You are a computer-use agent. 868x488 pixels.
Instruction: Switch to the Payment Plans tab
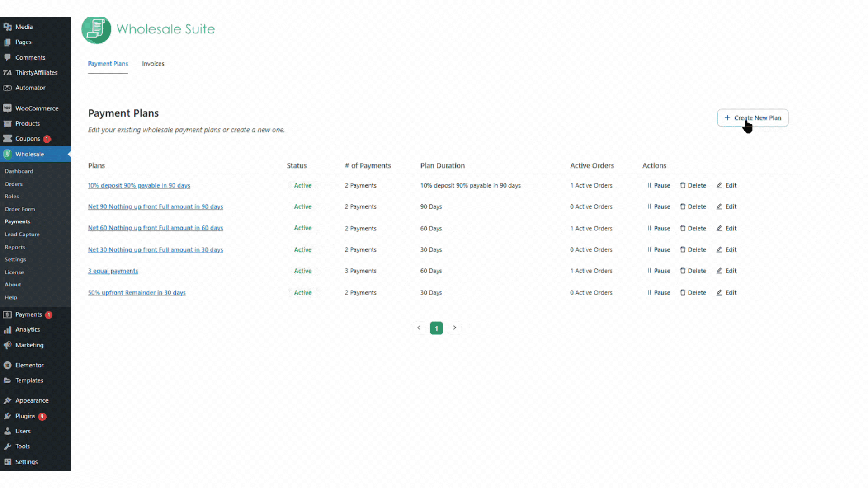coord(108,64)
